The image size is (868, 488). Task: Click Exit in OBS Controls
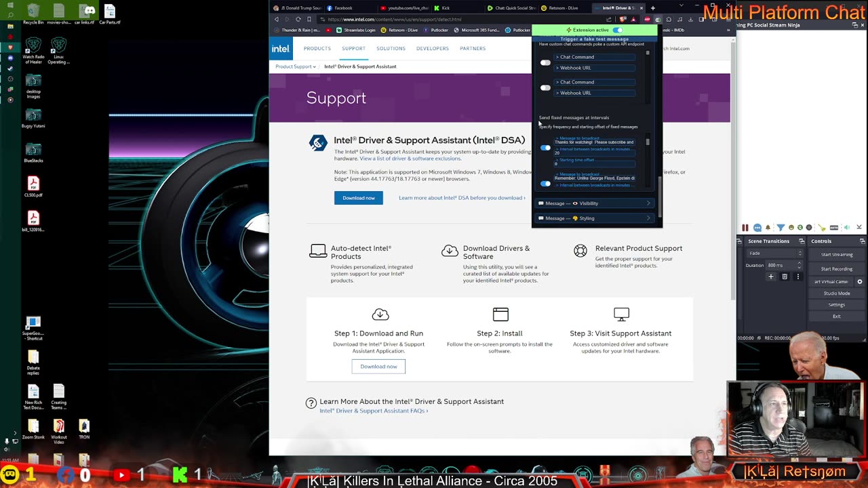(837, 317)
